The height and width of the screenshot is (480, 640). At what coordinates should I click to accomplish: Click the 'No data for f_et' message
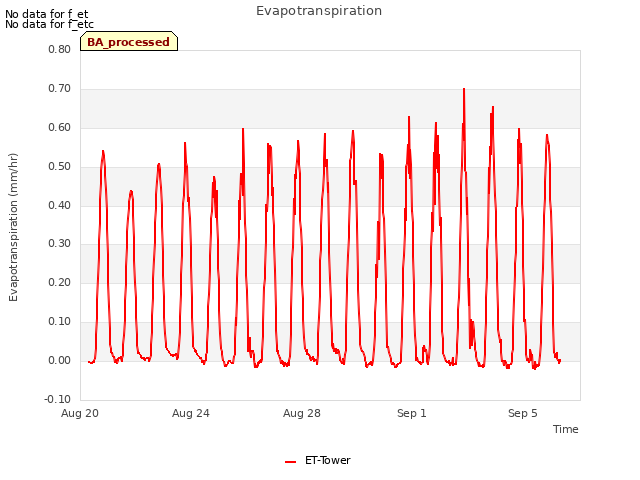click(47, 14)
